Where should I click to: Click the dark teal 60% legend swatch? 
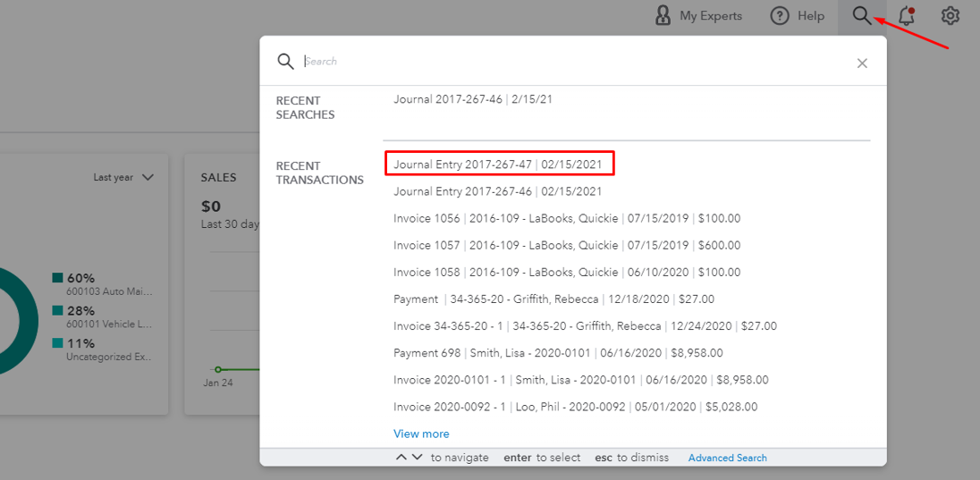pos(57,277)
